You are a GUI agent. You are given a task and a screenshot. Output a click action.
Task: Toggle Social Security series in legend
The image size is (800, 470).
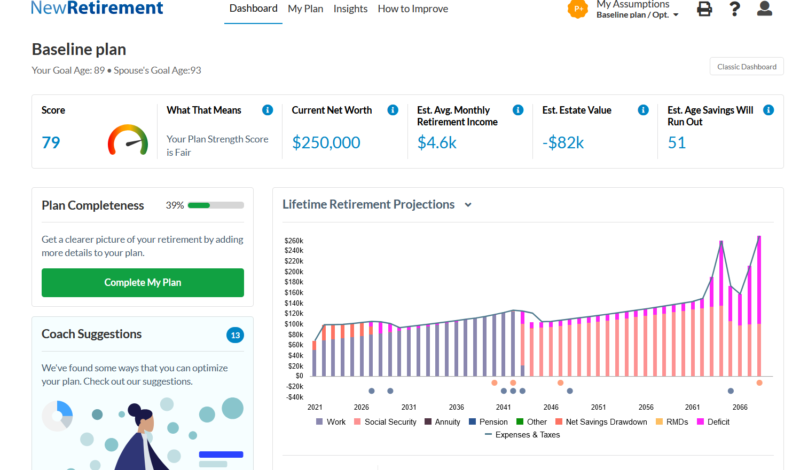(387, 422)
